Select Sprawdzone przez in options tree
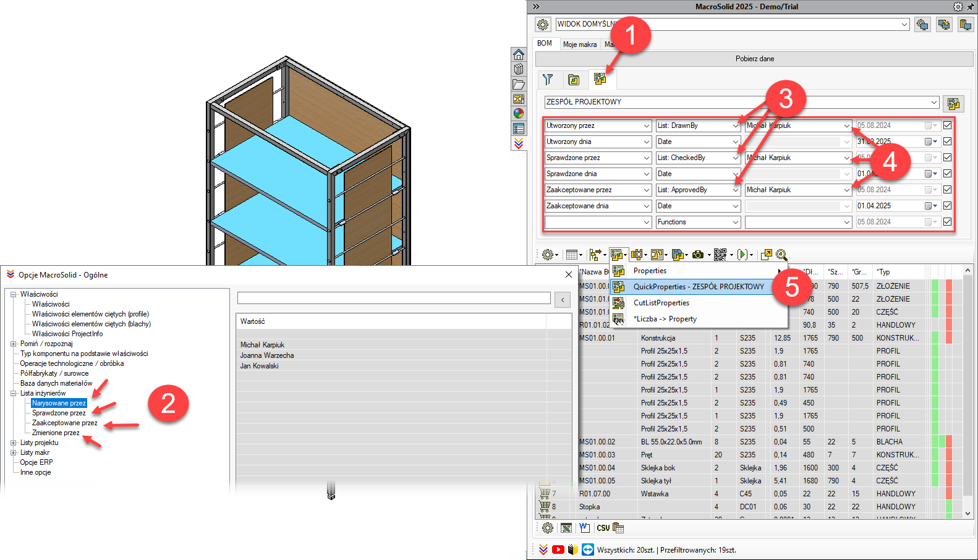Viewport: 978px width, 560px height. [x=59, y=413]
